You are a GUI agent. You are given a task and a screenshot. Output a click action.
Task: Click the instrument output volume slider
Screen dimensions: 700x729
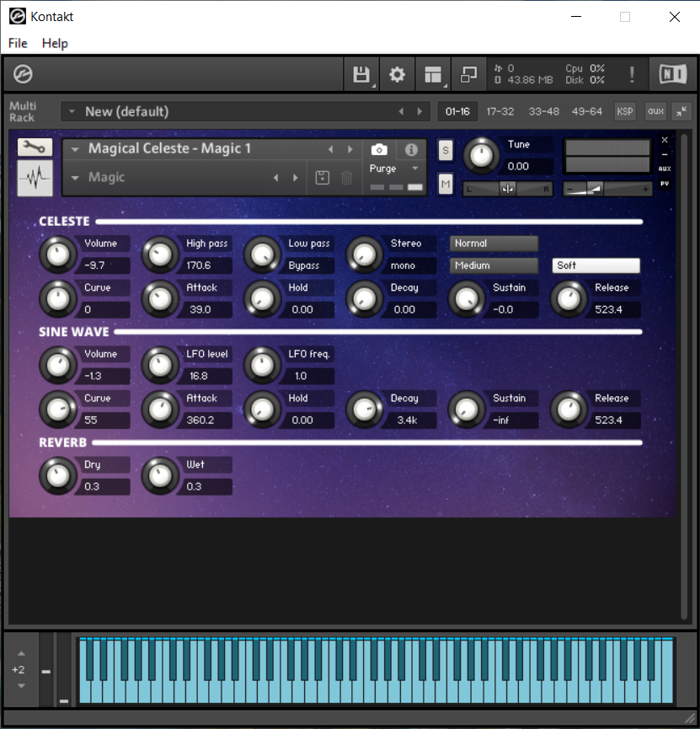(x=607, y=189)
